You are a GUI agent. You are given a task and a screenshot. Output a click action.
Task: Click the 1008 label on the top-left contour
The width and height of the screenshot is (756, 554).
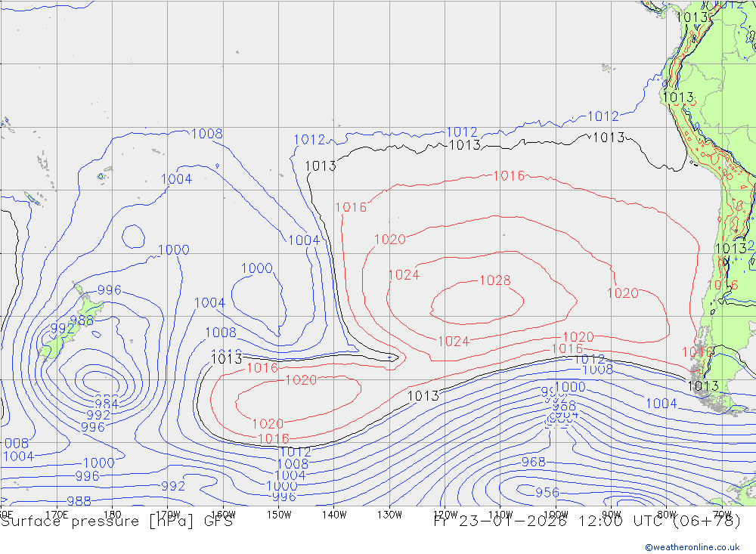pyautogui.click(x=207, y=134)
